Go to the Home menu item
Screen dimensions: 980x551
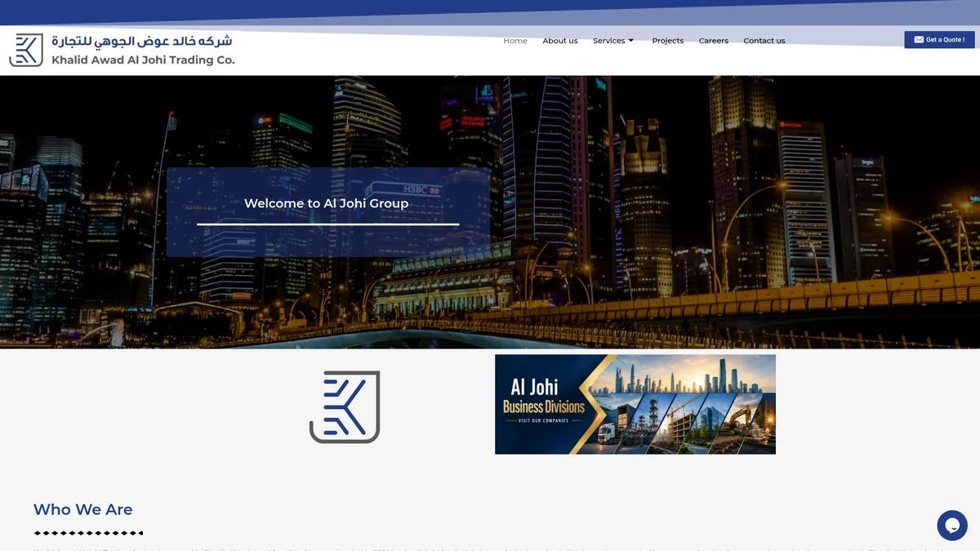coord(515,41)
